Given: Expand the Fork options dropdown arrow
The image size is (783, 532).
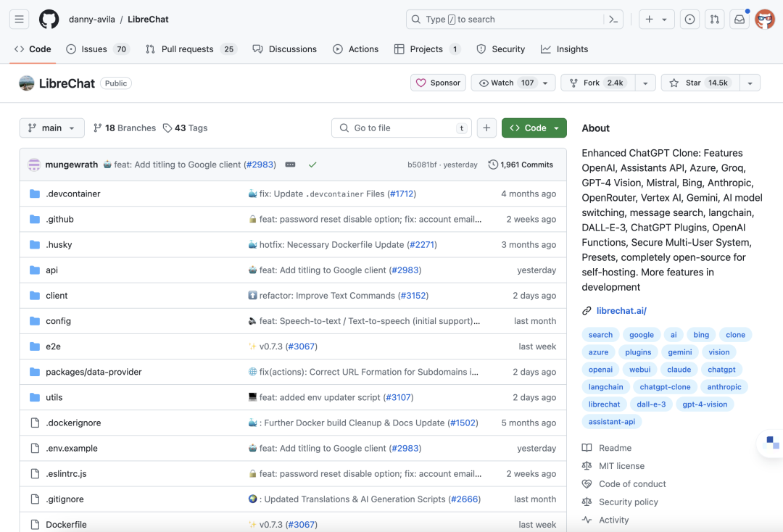Looking at the screenshot, I should pos(645,83).
